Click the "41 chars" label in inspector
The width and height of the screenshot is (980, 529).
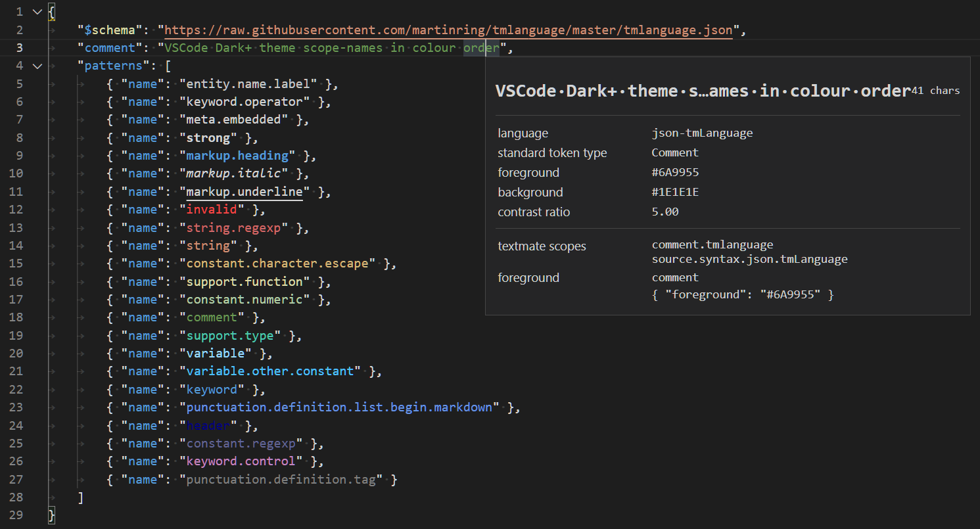(935, 91)
